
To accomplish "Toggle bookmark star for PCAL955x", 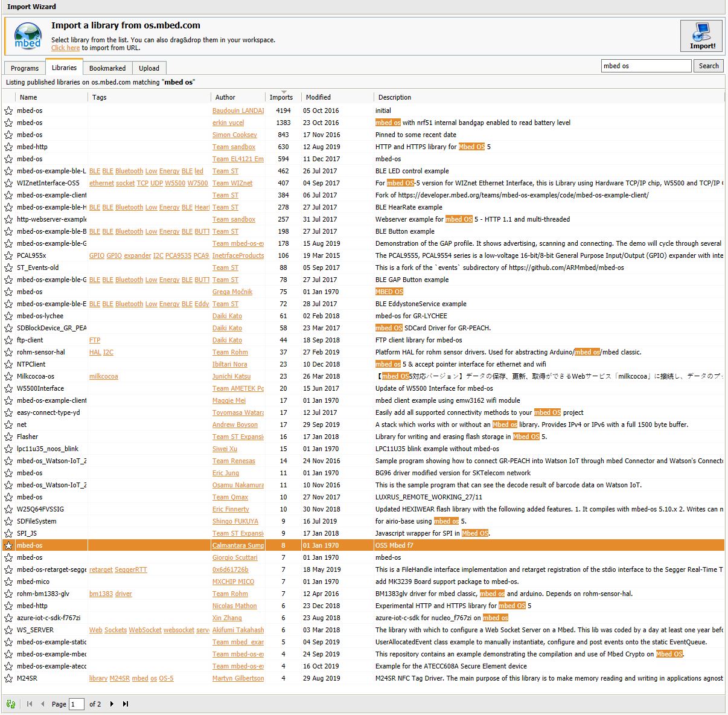I will [x=8, y=255].
